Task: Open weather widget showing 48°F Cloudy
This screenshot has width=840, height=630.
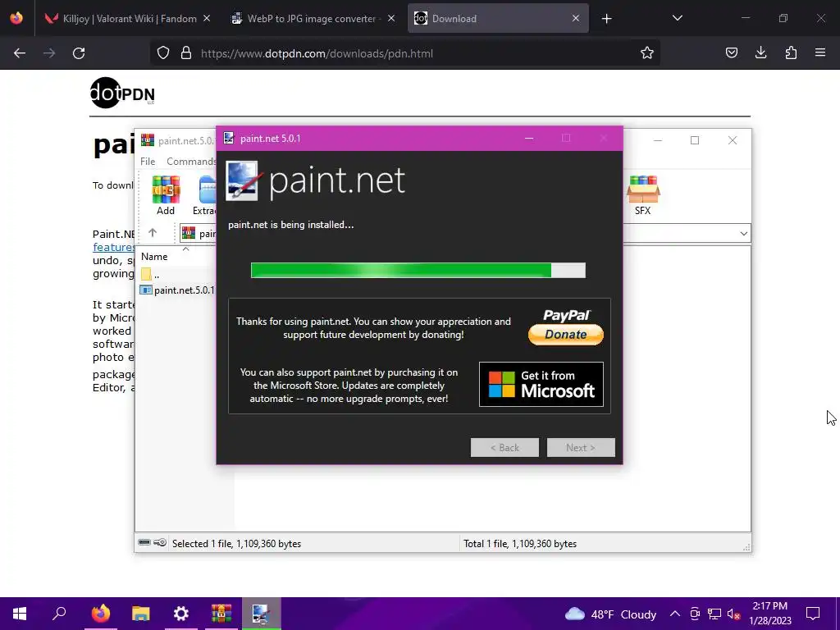Action: coord(610,614)
